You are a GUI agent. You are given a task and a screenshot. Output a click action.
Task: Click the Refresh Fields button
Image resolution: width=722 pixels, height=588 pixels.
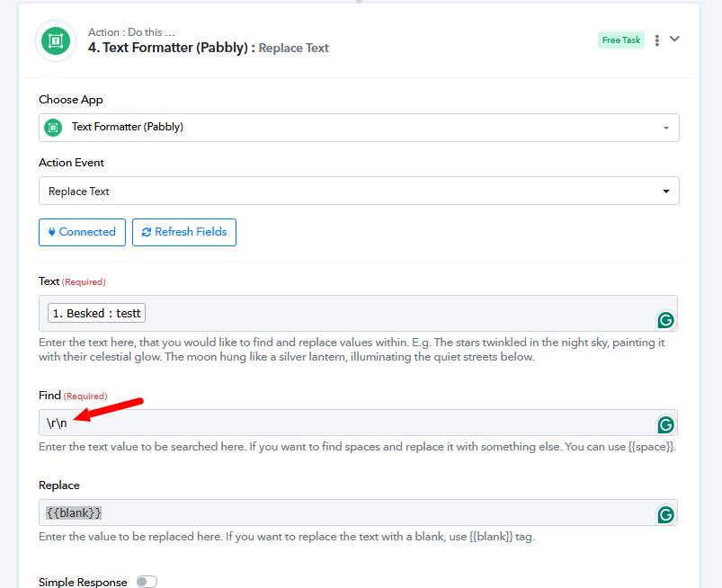[x=184, y=232]
